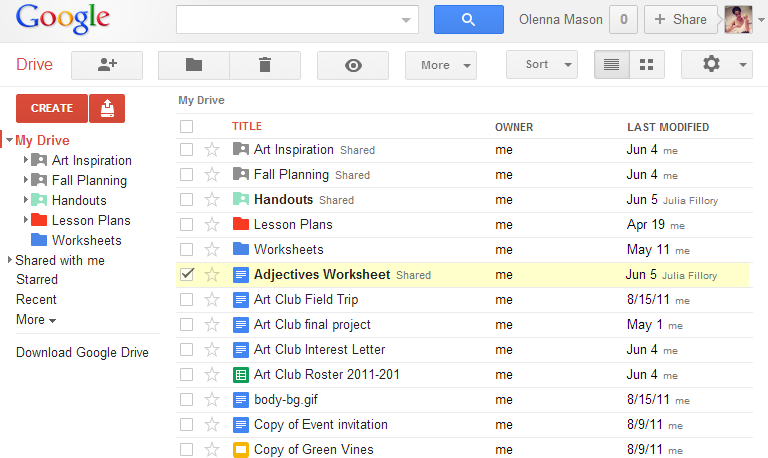Image resolution: width=768 pixels, height=458 pixels.
Task: Click the add person share icon
Action: 107,65
